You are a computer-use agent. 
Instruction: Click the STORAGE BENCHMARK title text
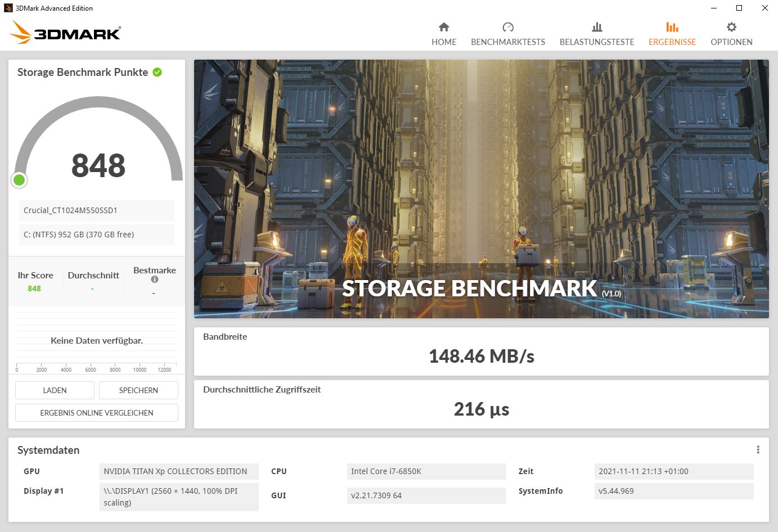coord(470,288)
